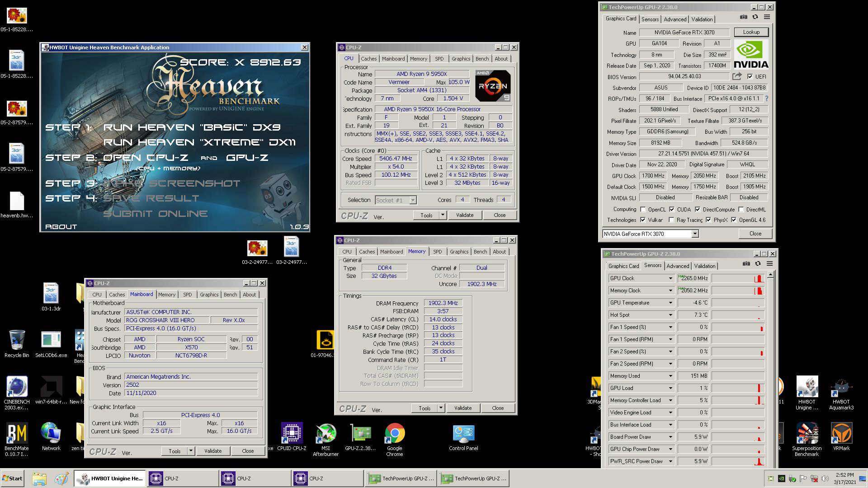The height and width of the screenshot is (488, 868).
Task: Open 03-1.3dr file on desktop
Action: coord(51,297)
